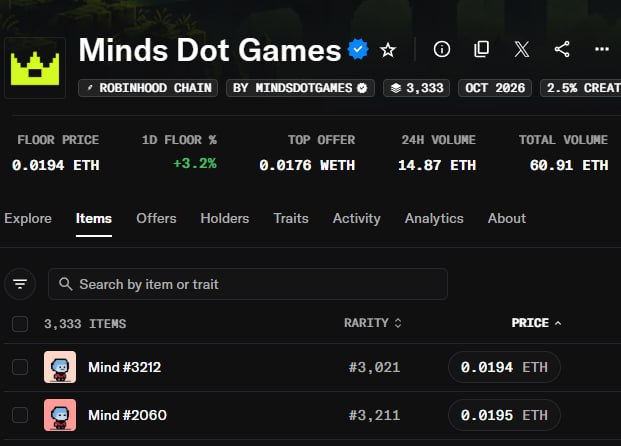Toggle sorting on the Price column
This screenshot has height=446, width=621.
pyautogui.click(x=536, y=323)
